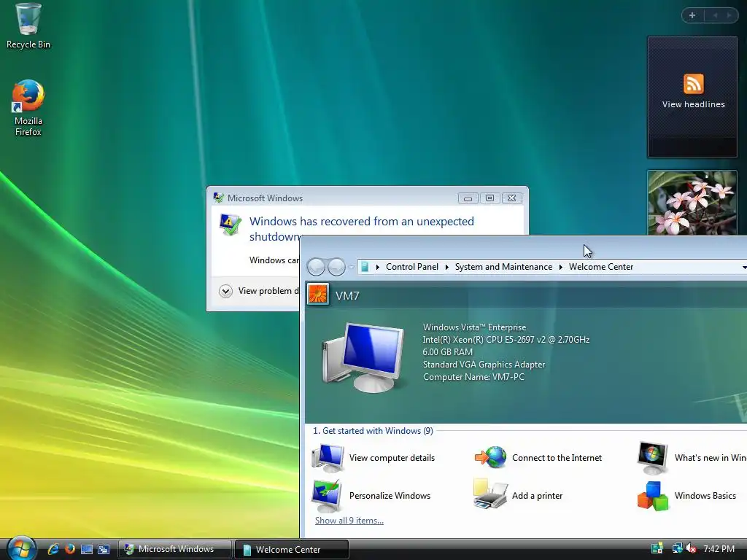Go to the previous sidebar gadget page
The width and height of the screenshot is (747, 560).
[715, 15]
